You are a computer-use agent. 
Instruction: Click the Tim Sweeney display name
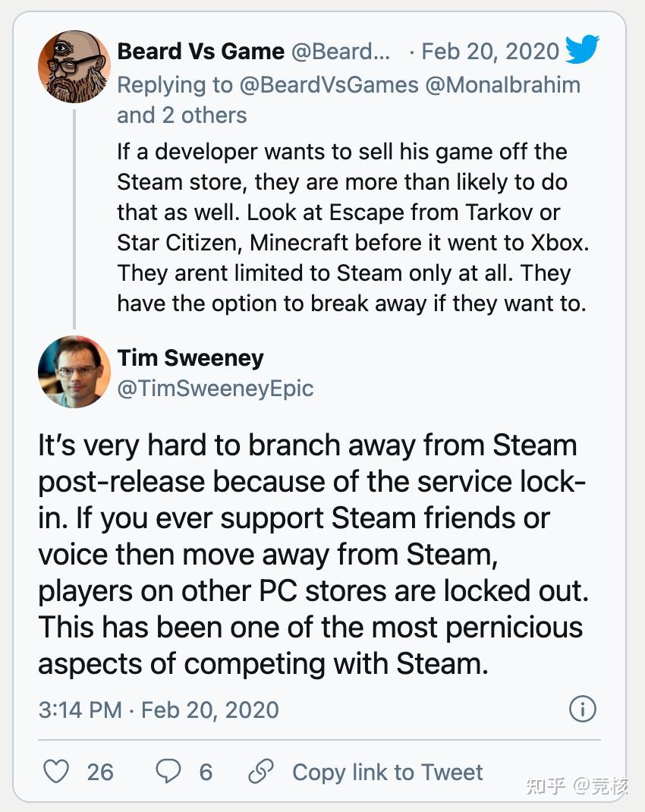click(190, 358)
